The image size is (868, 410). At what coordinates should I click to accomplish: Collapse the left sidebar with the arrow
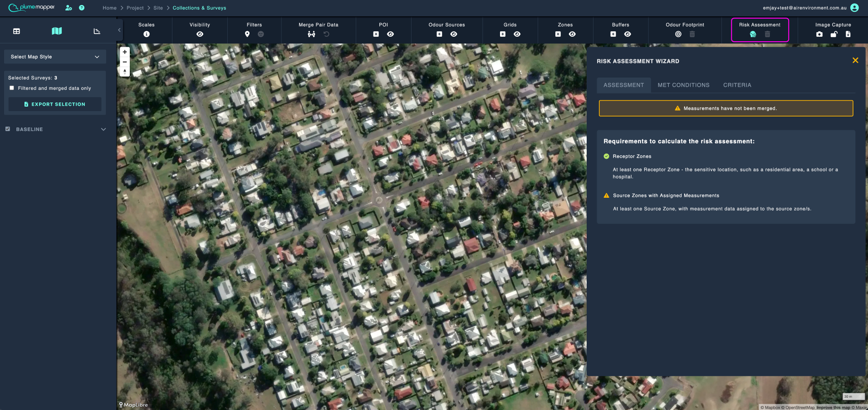pyautogui.click(x=119, y=30)
